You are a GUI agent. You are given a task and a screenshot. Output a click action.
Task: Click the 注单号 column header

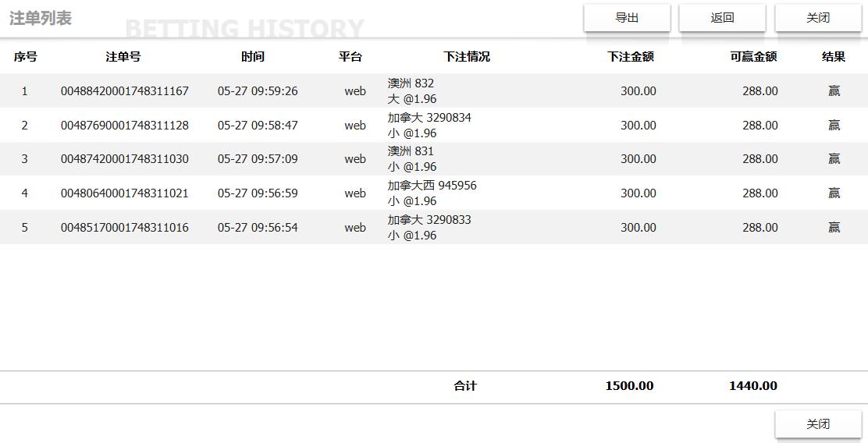[123, 57]
